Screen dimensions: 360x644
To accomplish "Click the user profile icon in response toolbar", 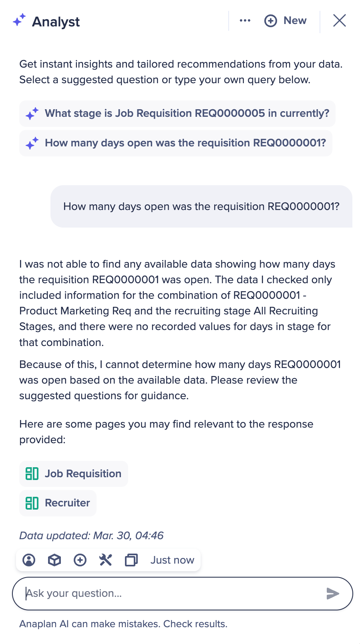I will (29, 560).
